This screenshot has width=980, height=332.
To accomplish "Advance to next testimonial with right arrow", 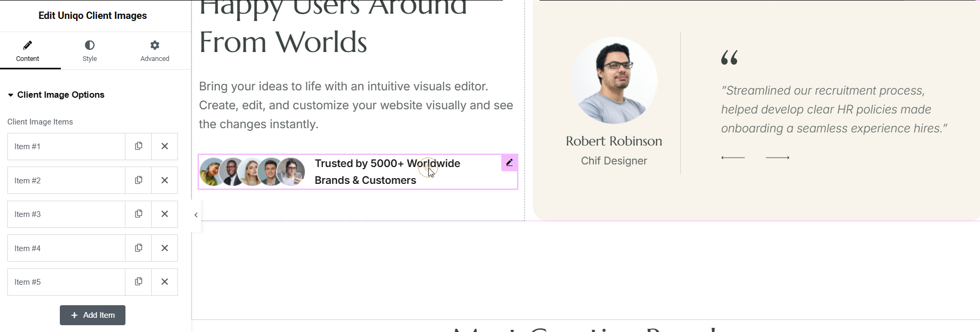I will click(x=777, y=158).
